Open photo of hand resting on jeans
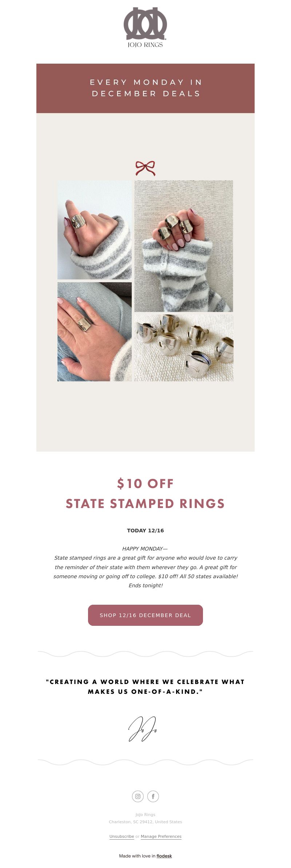This screenshot has width=291, height=868. (95, 332)
